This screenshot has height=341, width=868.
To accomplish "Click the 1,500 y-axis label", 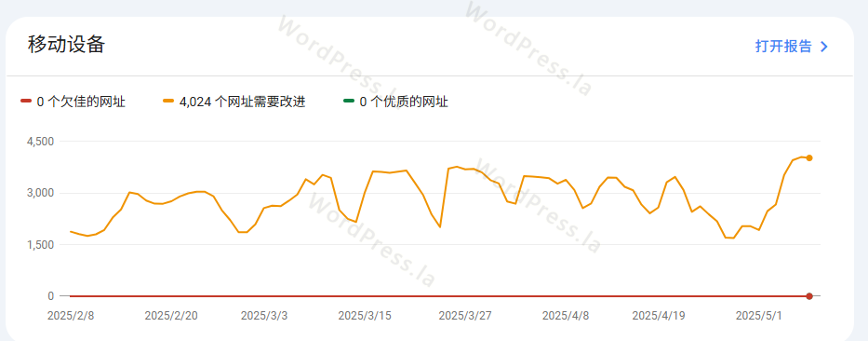I will coord(40,244).
